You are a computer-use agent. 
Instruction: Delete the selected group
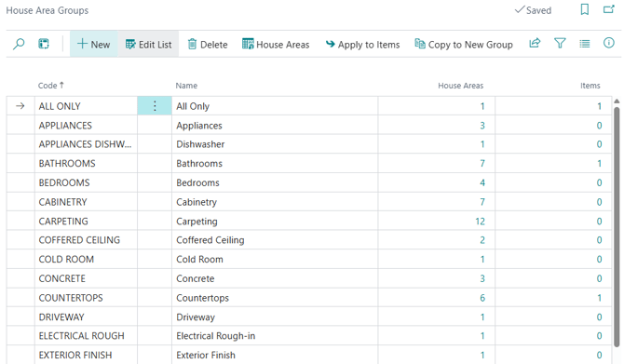pyautogui.click(x=208, y=44)
